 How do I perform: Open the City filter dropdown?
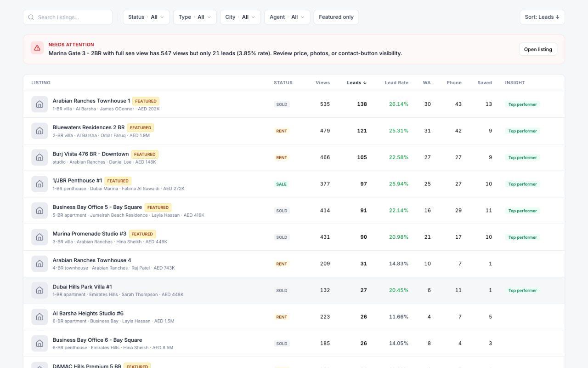(x=240, y=17)
